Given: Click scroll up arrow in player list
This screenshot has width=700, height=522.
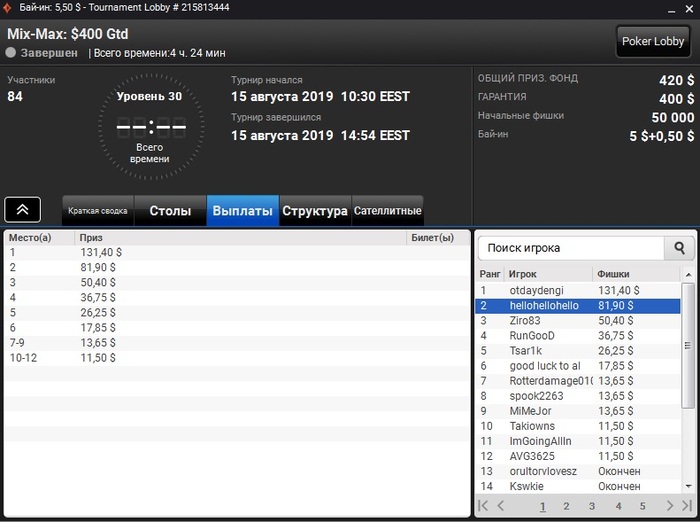Looking at the screenshot, I should tap(688, 275).
